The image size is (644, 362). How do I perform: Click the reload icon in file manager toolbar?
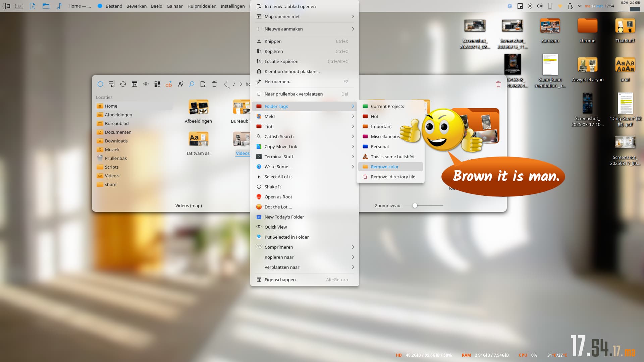click(x=123, y=84)
